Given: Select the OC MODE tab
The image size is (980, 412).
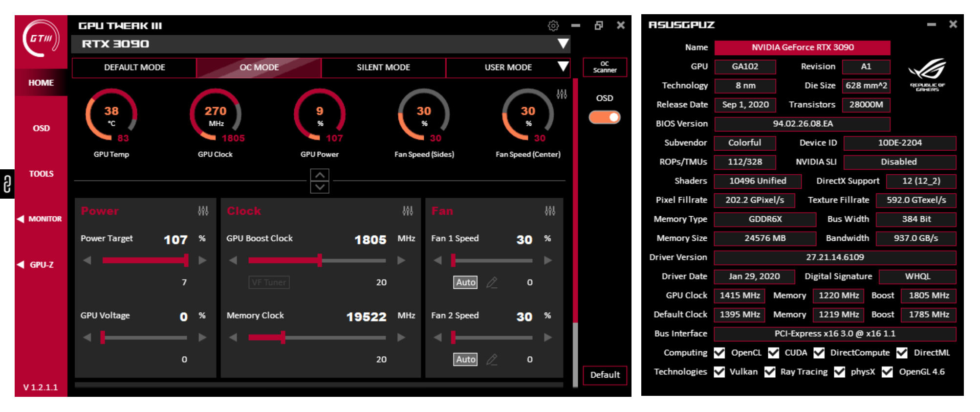Looking at the screenshot, I should point(259,68).
